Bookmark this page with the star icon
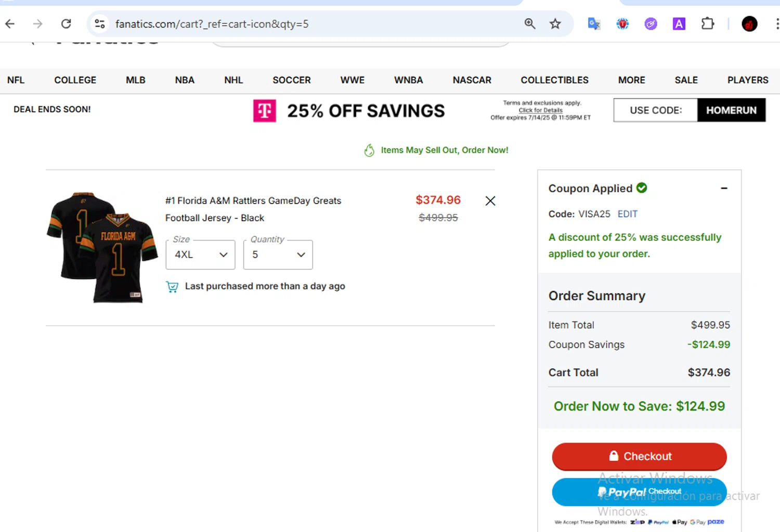This screenshot has width=780, height=532. click(555, 24)
